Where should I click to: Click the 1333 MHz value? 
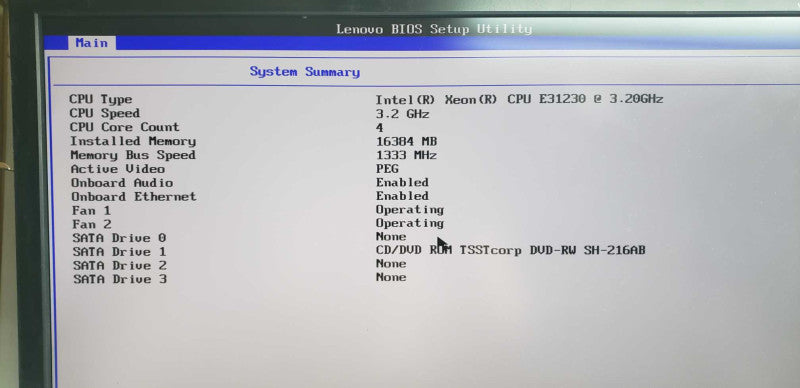406,155
